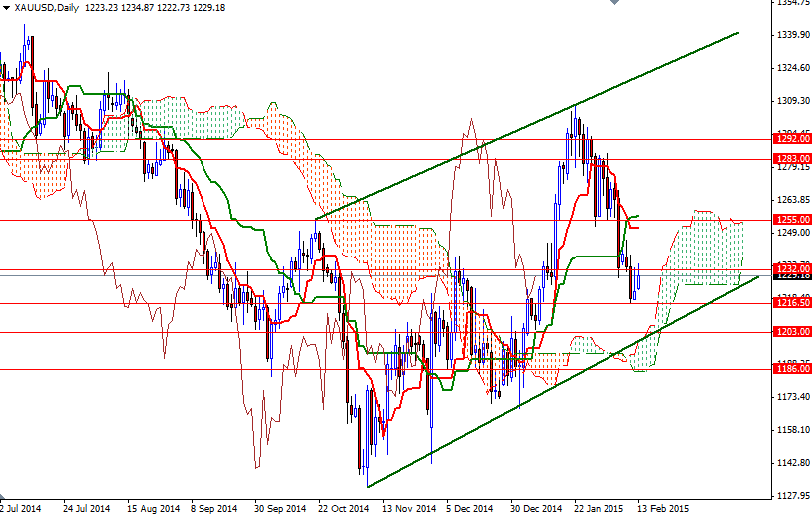Click the 5 Dec 2014 date label

[x=470, y=509]
